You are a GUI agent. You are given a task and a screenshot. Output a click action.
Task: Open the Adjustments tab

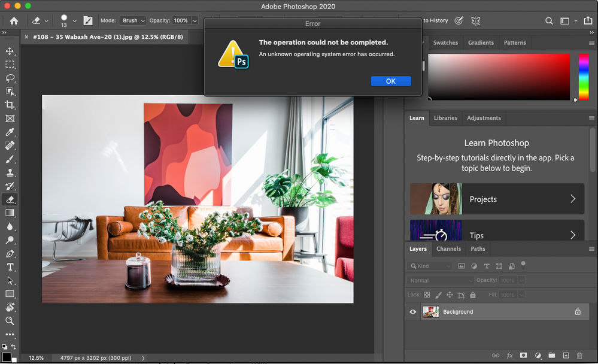click(484, 118)
